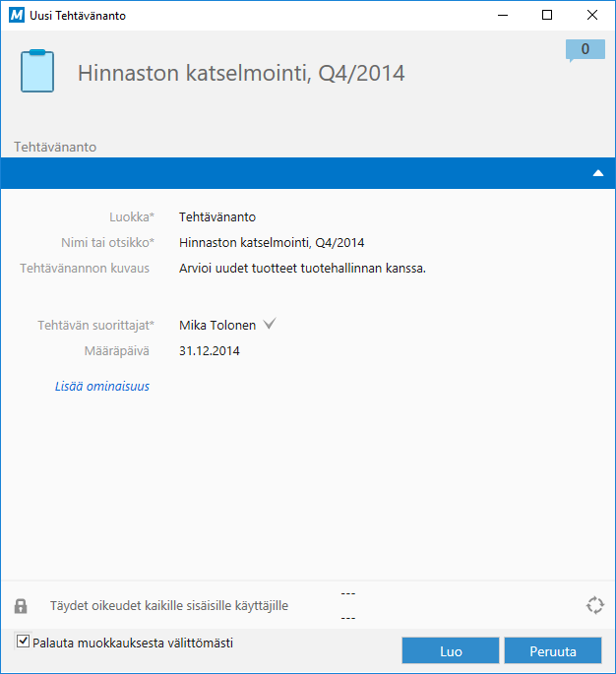Collapse the properties pane with white arrow
The image size is (616, 674).
pyautogui.click(x=597, y=173)
